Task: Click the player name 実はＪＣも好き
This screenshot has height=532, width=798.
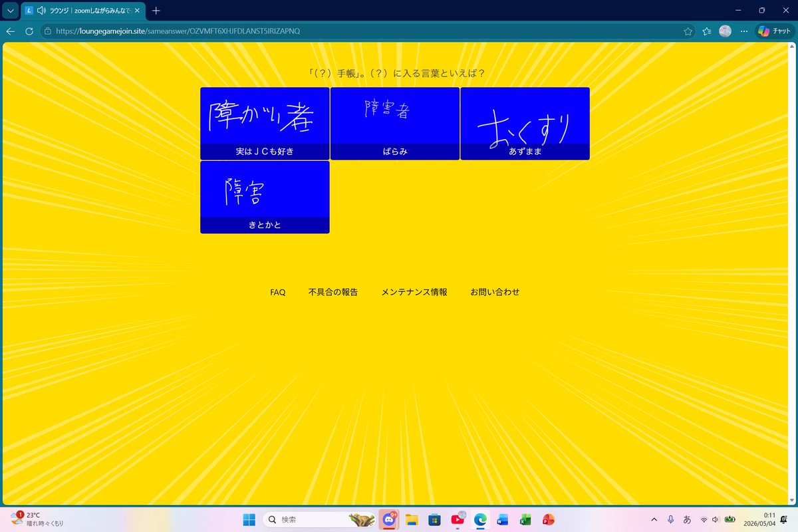Action: (x=265, y=152)
